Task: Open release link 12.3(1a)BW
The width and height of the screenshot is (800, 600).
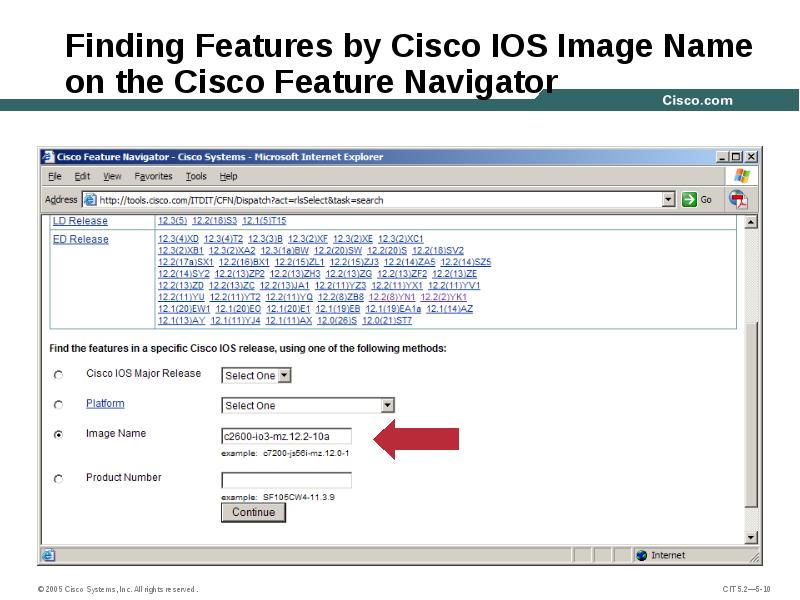Action: click(285, 251)
